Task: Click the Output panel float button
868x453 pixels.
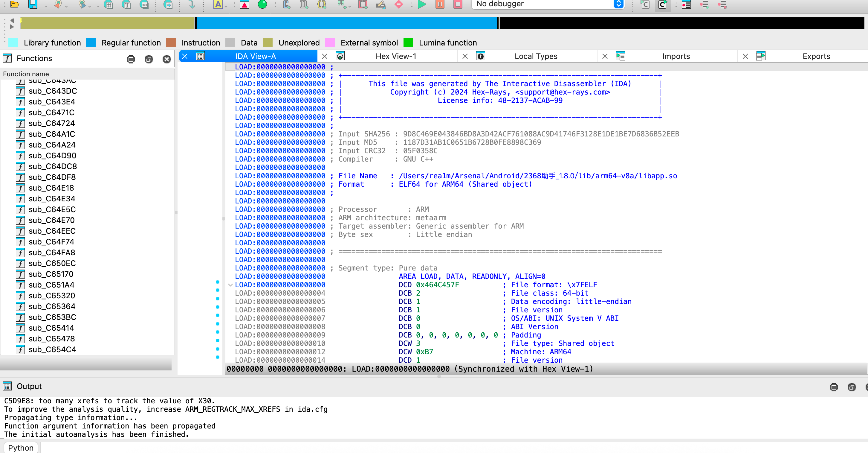Action: coord(852,387)
